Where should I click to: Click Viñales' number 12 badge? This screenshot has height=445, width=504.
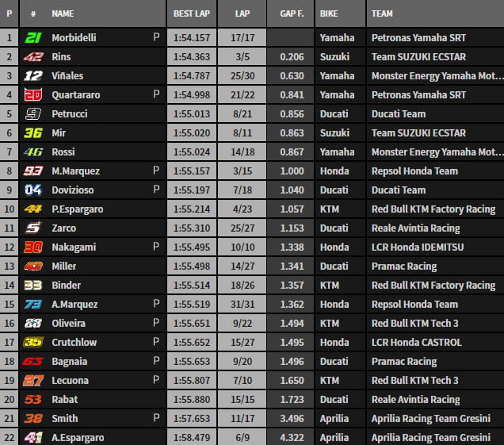pyautogui.click(x=32, y=75)
